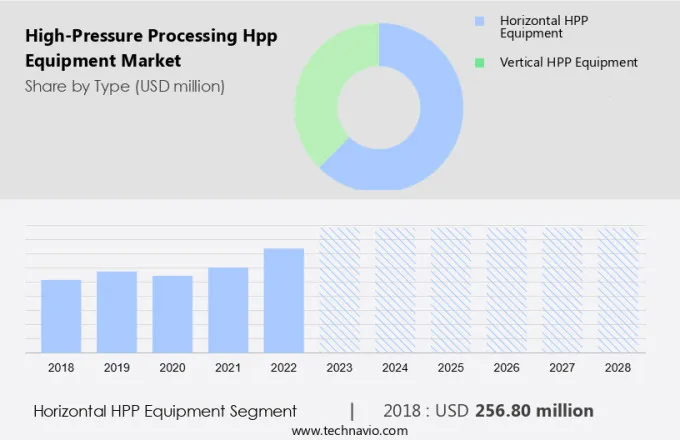Click the tallest solid bar above 2022
Screen dimensions: 680x440
tap(284, 300)
